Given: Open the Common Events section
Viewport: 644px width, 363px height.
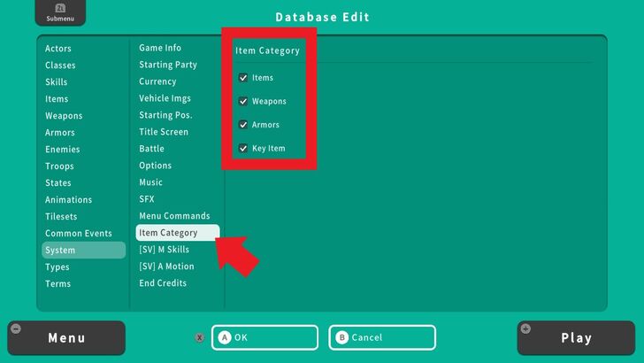Looking at the screenshot, I should tap(79, 234).
